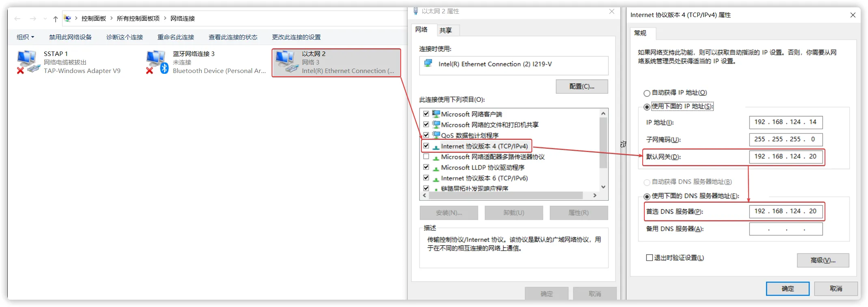Click the 配置(C)... button
868x307 pixels.
tap(582, 86)
